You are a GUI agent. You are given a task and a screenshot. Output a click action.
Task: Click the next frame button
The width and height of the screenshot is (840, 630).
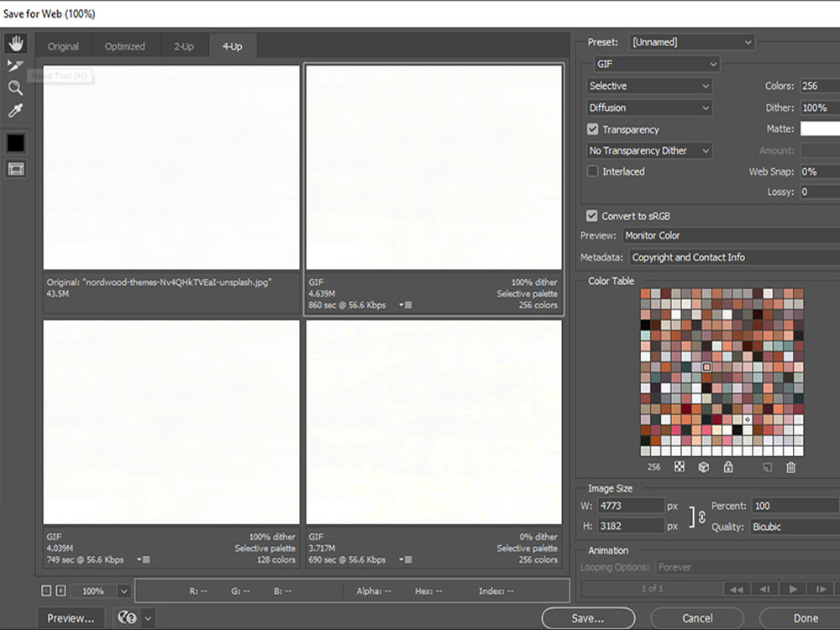click(x=821, y=589)
